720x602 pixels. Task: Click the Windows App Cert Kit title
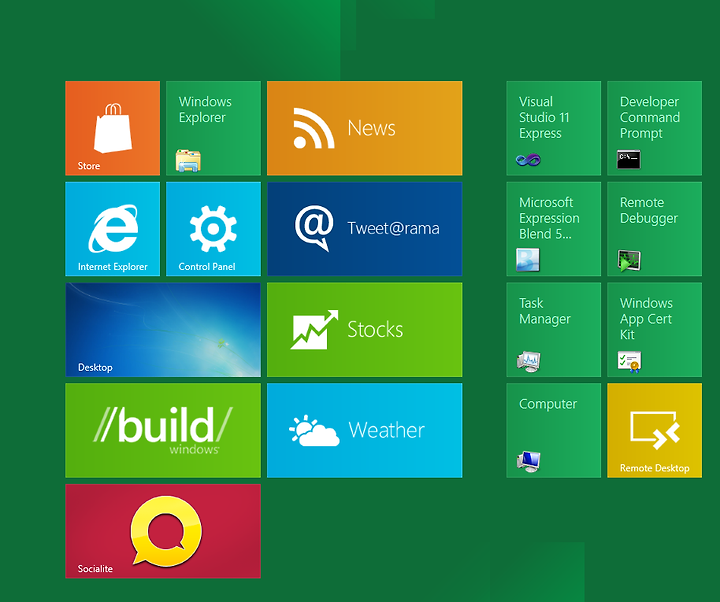point(646,319)
